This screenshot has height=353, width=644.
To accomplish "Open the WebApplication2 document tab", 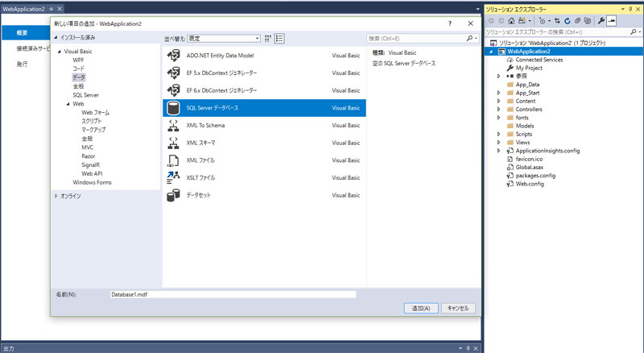I will click(x=24, y=9).
